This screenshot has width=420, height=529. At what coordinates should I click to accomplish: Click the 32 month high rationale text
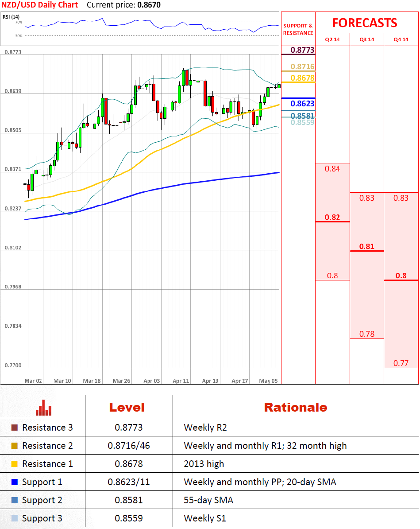coord(316,446)
